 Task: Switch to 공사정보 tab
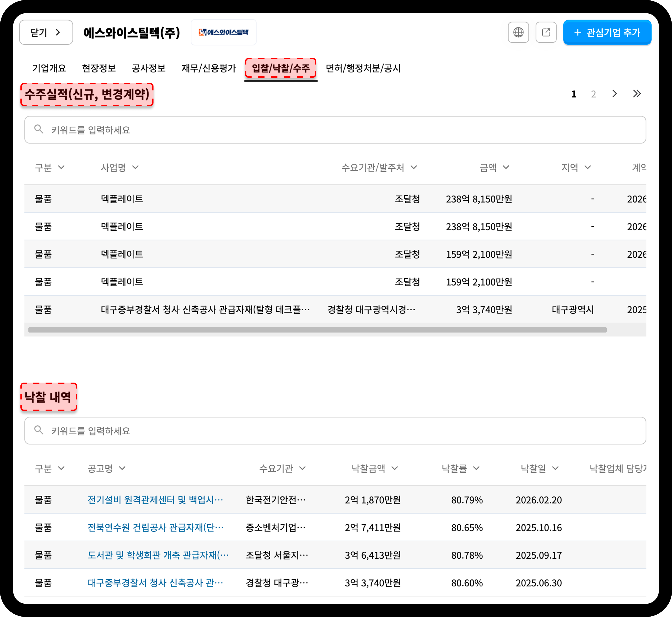(x=149, y=68)
